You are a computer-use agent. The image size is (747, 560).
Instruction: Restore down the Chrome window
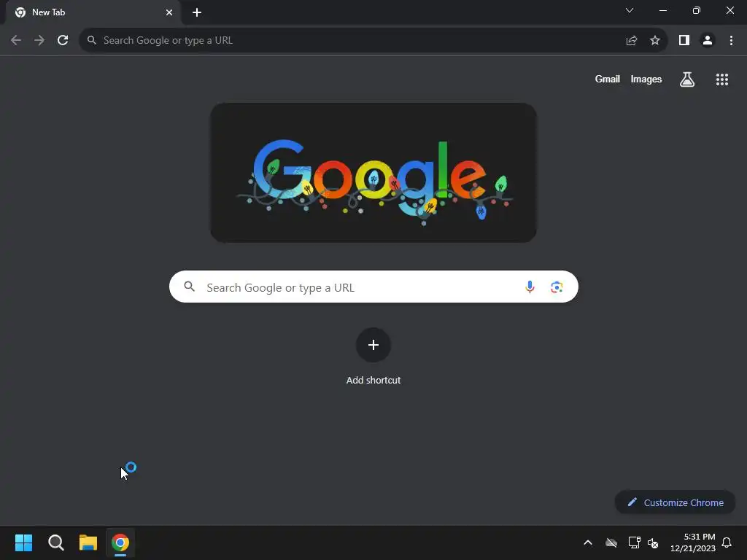pos(697,10)
